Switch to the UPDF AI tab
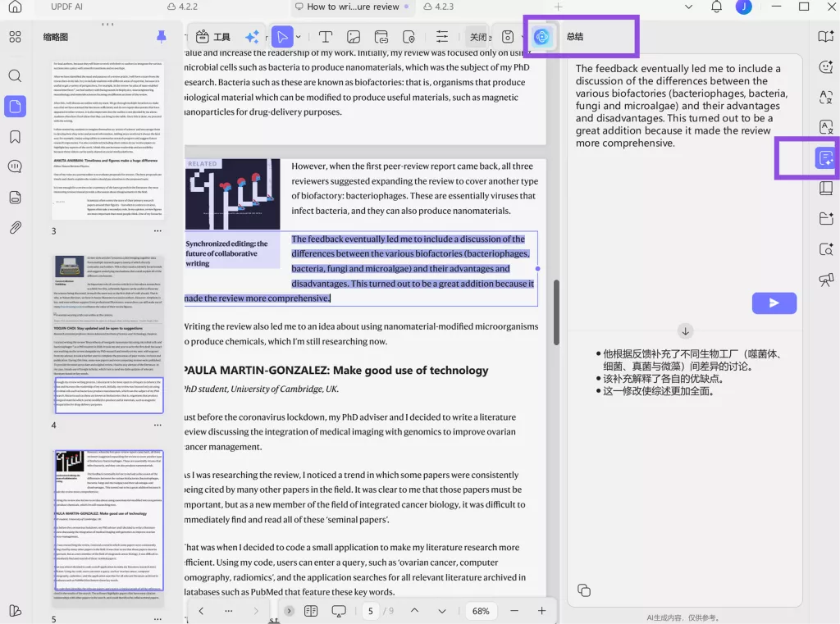The image size is (840, 624). pos(66,7)
